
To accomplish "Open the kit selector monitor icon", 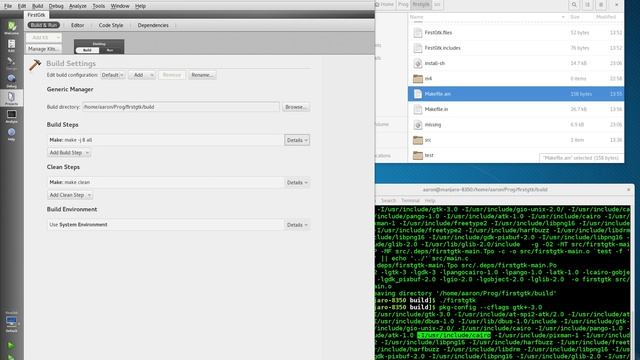I will point(11,322).
